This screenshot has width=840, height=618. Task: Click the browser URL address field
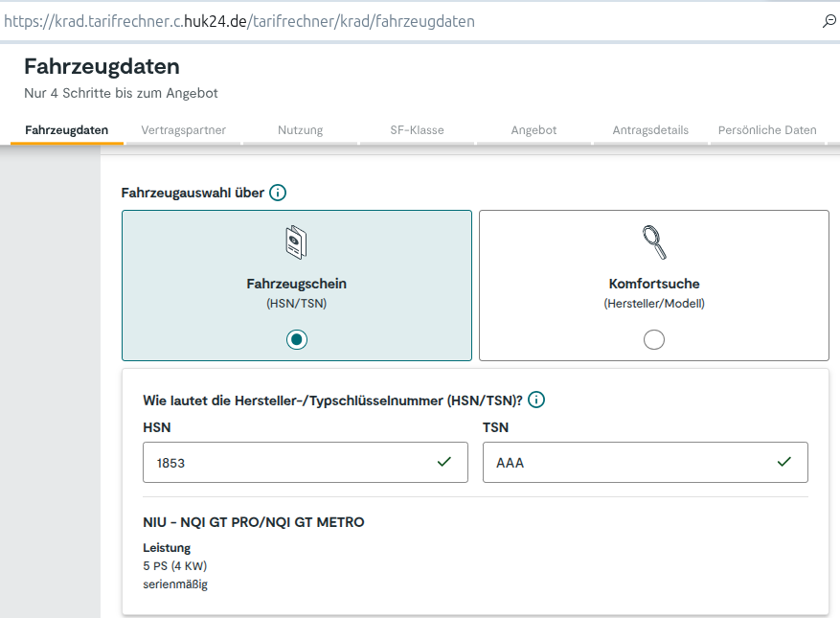tap(383, 21)
